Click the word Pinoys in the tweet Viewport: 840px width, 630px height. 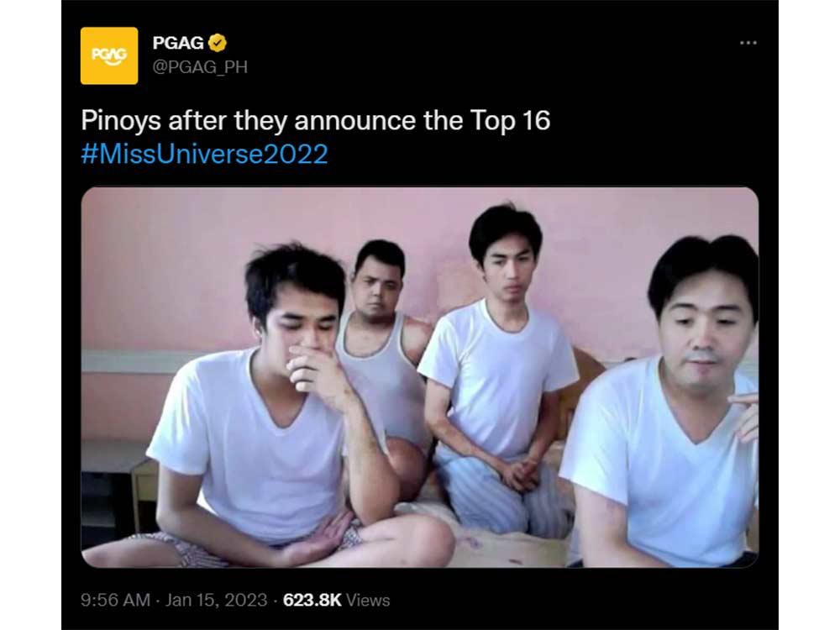(120, 120)
